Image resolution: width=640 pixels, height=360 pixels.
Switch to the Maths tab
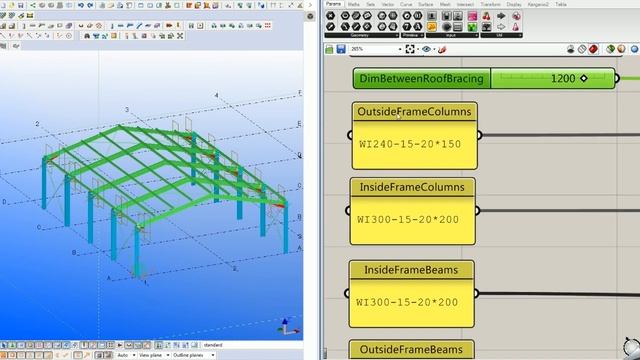tap(353, 4)
